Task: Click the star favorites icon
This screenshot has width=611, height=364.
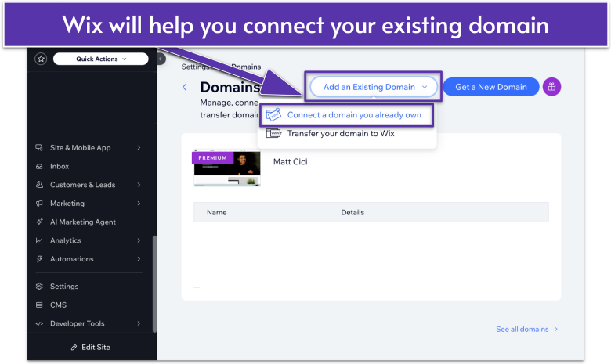Action: (41, 59)
